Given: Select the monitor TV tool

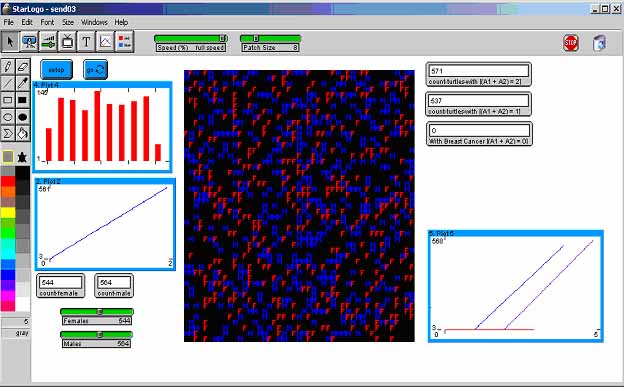Looking at the screenshot, I should (67, 42).
